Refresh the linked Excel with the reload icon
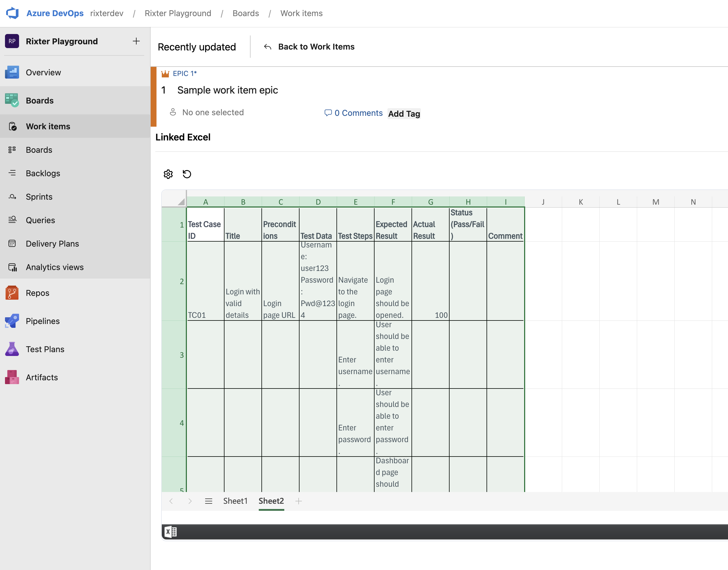The width and height of the screenshot is (728, 570). point(187,174)
